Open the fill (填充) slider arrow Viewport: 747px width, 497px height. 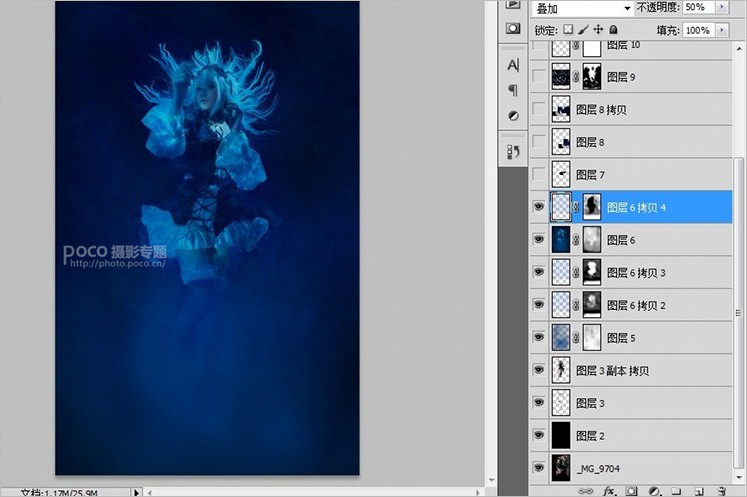click(x=723, y=31)
